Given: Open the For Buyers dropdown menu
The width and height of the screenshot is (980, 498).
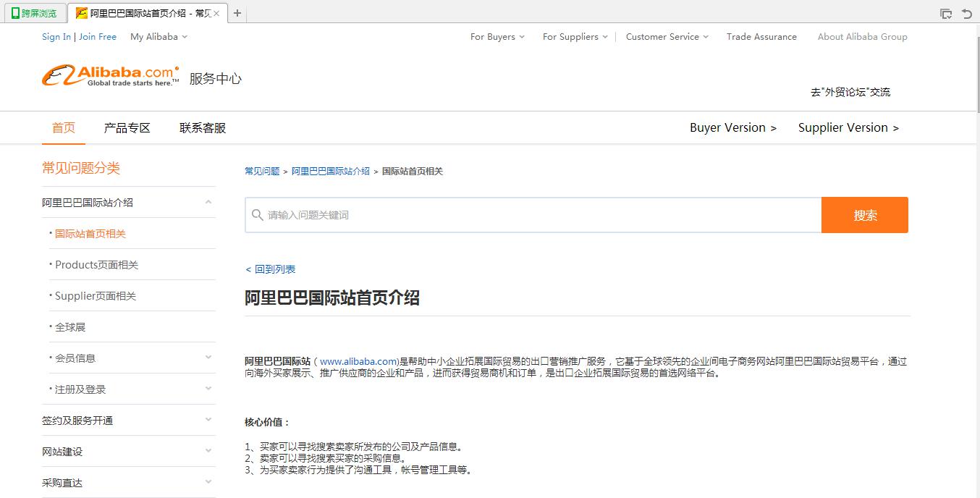Looking at the screenshot, I should point(497,37).
